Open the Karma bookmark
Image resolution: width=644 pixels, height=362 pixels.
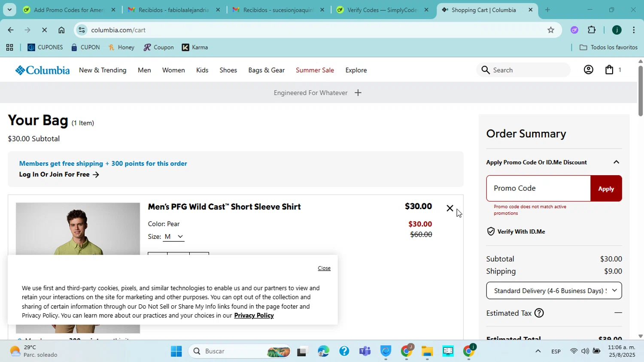(x=195, y=48)
